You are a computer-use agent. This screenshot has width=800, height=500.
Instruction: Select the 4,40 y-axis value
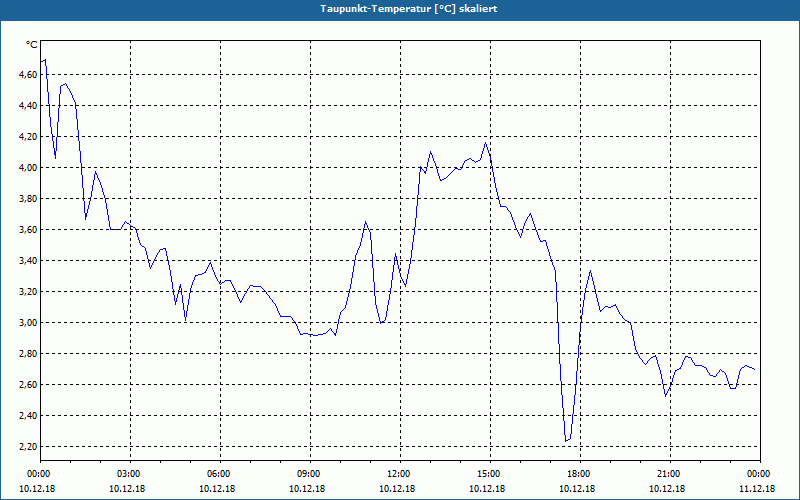(28, 106)
